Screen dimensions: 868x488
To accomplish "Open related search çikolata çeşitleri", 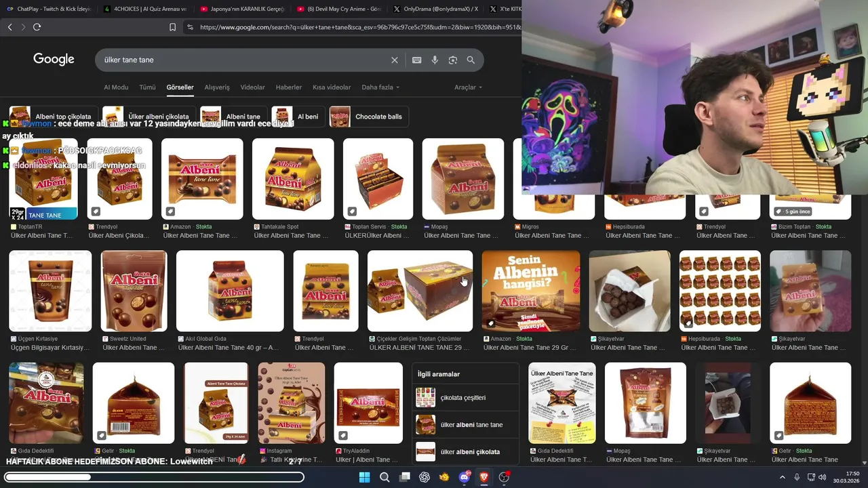I will tap(465, 398).
